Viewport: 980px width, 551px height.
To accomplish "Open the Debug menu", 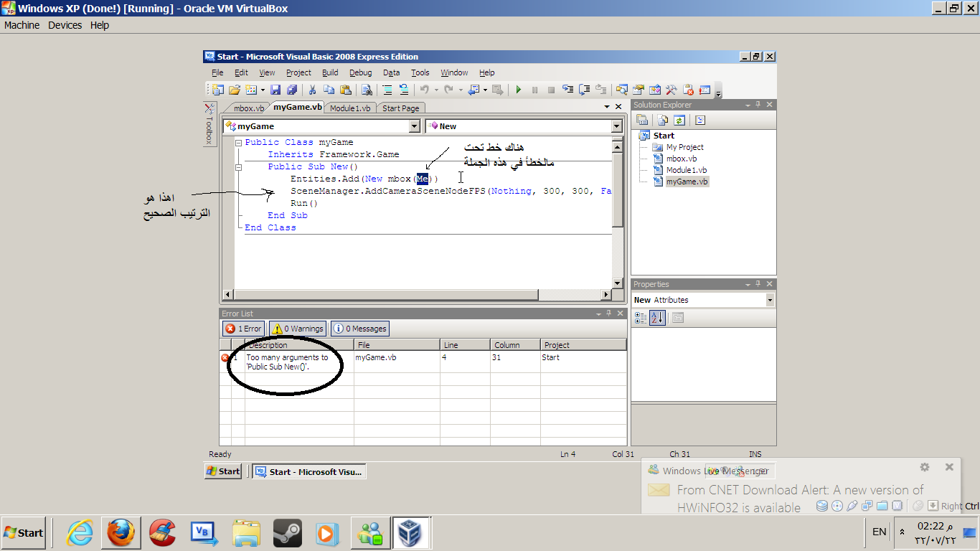I will click(361, 72).
